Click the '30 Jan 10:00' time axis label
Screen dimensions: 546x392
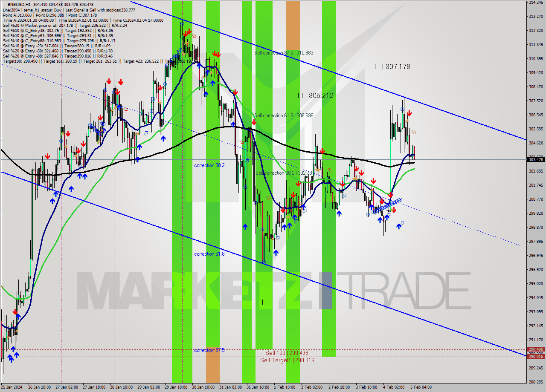[x=203, y=387]
